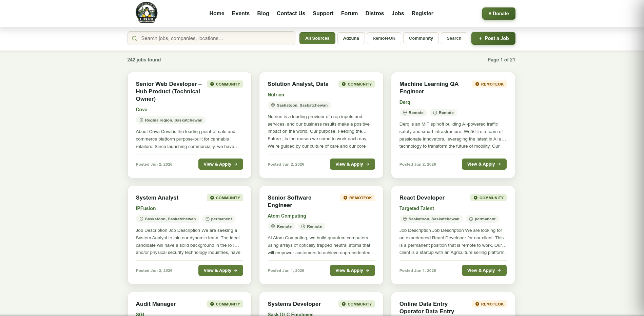View & Apply for System Analyst job

pyautogui.click(x=221, y=271)
